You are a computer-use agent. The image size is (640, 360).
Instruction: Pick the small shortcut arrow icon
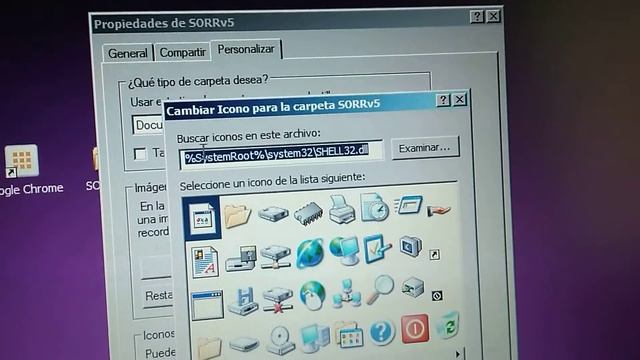434,255
